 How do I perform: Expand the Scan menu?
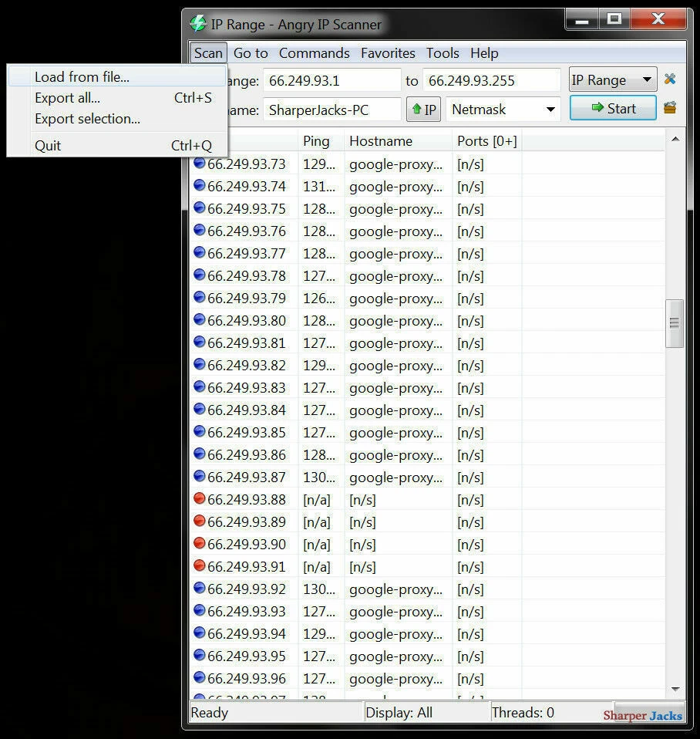pos(207,52)
